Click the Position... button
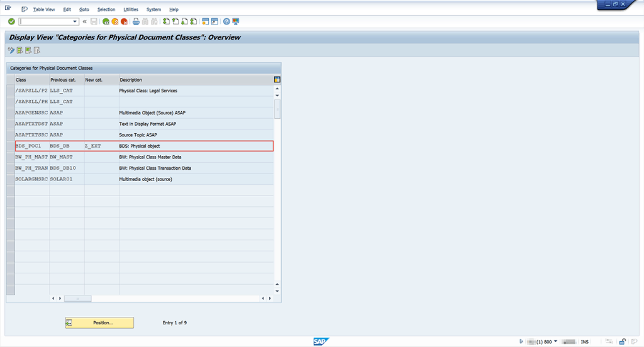This screenshot has height=347, width=644. click(x=99, y=322)
